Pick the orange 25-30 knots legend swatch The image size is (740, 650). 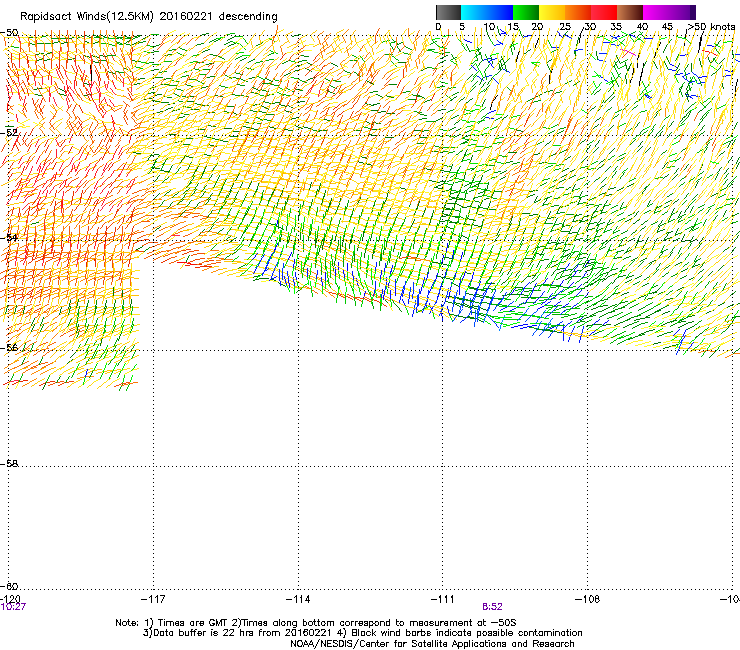tap(578, 12)
